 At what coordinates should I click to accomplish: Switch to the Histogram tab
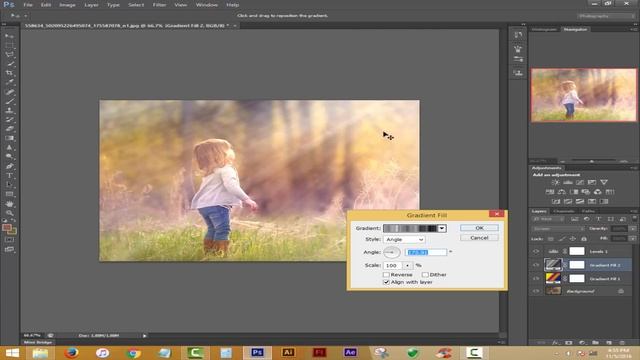[544, 29]
